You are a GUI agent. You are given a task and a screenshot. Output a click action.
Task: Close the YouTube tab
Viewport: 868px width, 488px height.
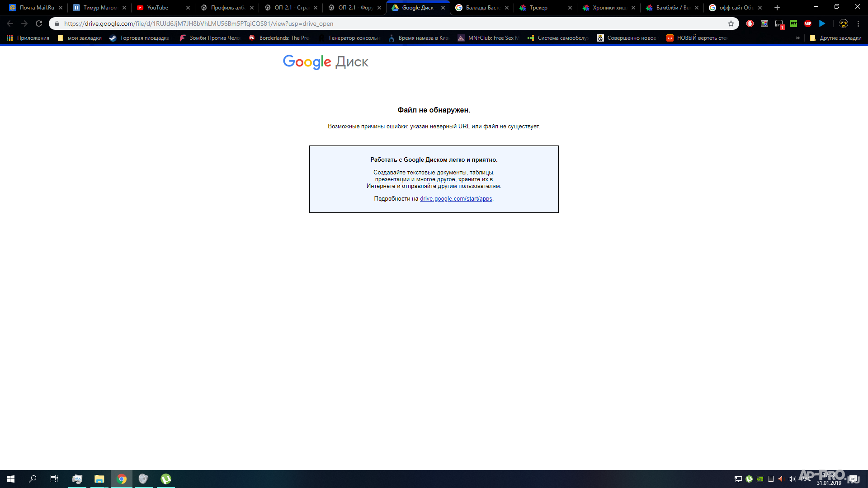[x=188, y=8]
